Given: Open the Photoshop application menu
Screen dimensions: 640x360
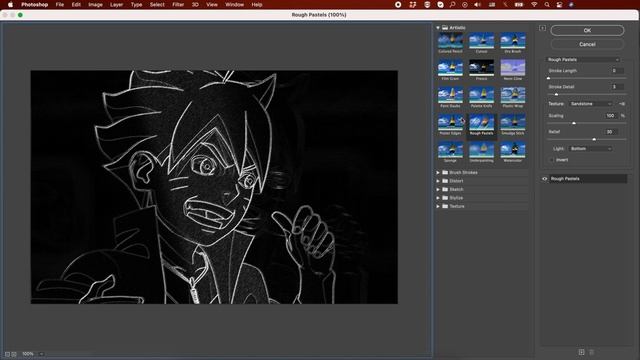Looking at the screenshot, I should point(35,4).
